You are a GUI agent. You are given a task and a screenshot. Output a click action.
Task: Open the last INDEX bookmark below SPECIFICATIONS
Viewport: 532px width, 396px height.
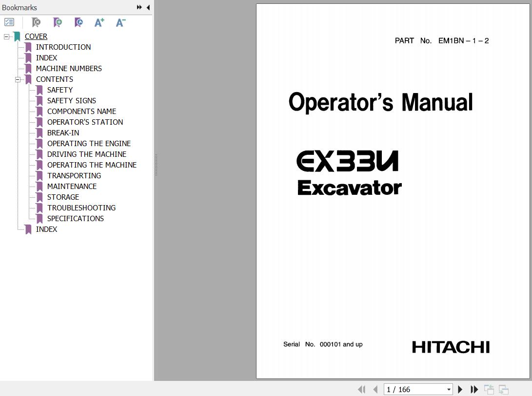[x=46, y=229]
